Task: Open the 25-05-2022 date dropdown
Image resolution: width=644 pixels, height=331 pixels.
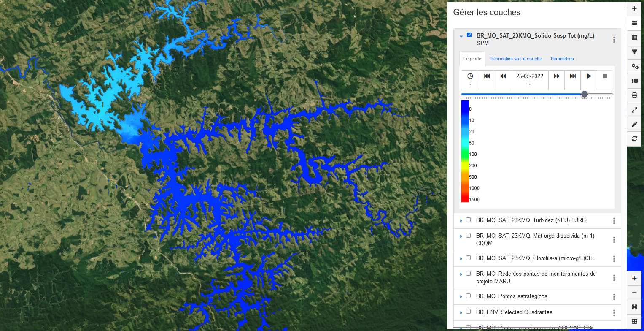Action: point(529,80)
